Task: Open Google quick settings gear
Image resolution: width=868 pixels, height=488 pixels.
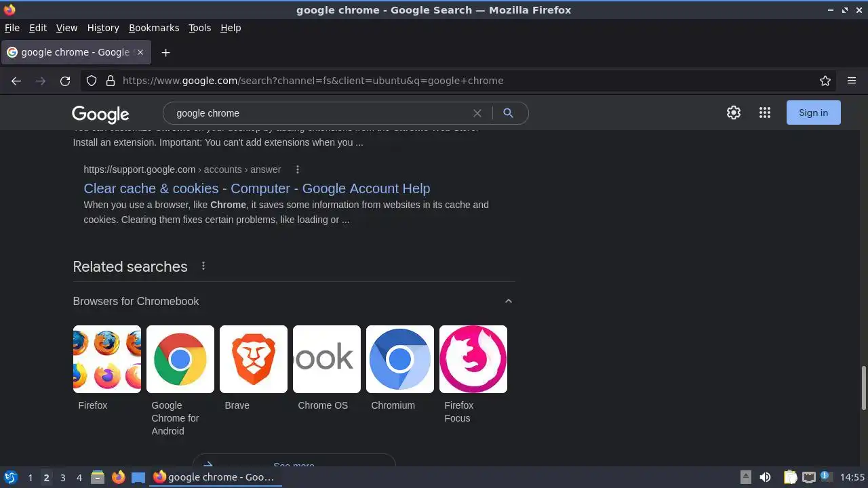Action: click(x=734, y=113)
